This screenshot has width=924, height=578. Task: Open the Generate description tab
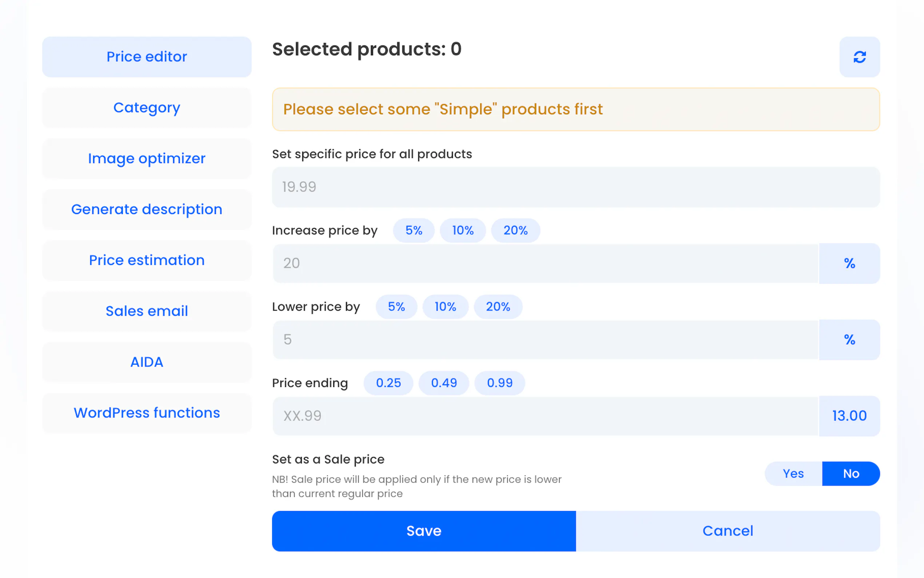point(147,210)
